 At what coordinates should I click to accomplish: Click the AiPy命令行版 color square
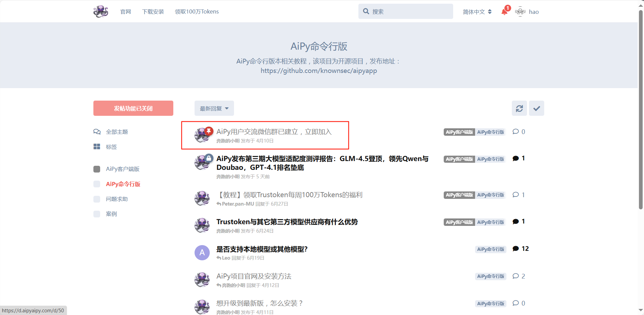coord(97,184)
